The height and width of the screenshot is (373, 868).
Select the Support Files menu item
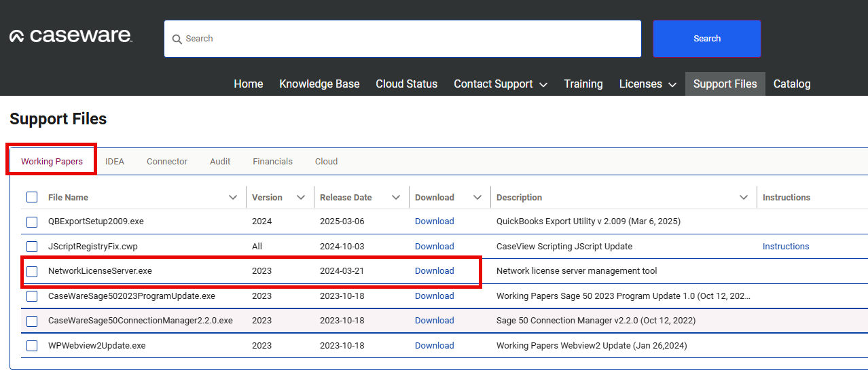[x=725, y=84]
